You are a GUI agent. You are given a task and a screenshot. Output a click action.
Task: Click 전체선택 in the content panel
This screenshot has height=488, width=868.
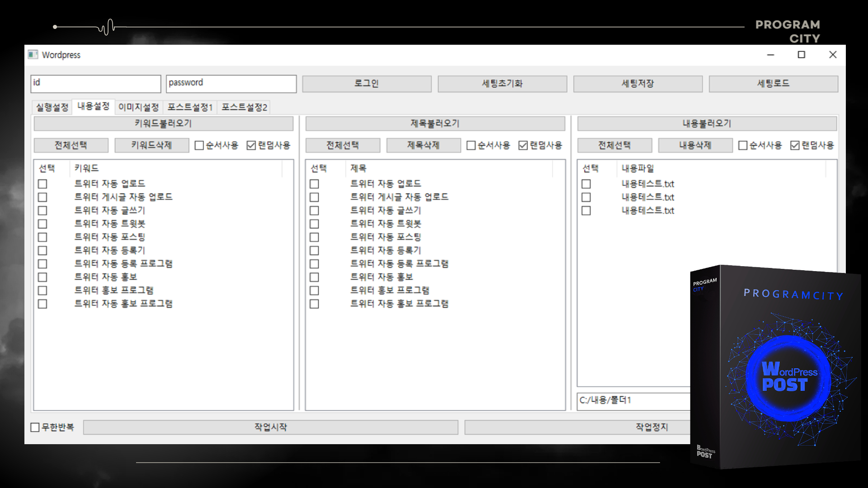point(614,145)
